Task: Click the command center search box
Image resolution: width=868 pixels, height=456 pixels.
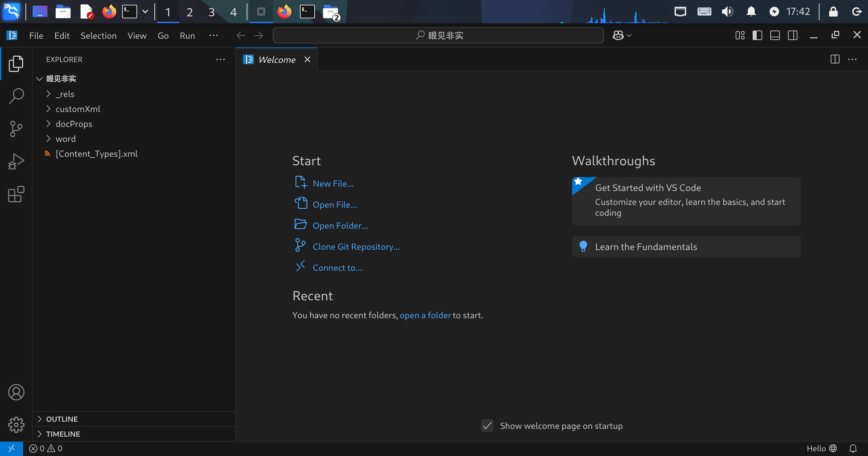Action: pos(438,35)
